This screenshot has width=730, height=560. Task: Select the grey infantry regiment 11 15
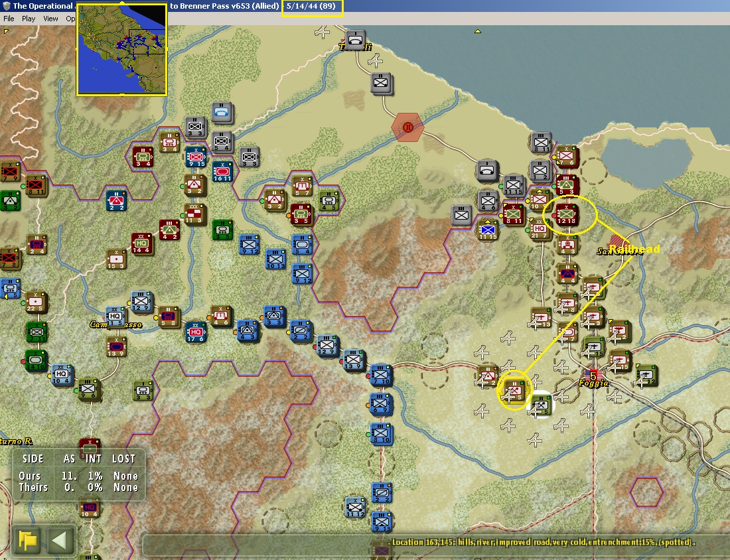pyautogui.click(x=513, y=185)
